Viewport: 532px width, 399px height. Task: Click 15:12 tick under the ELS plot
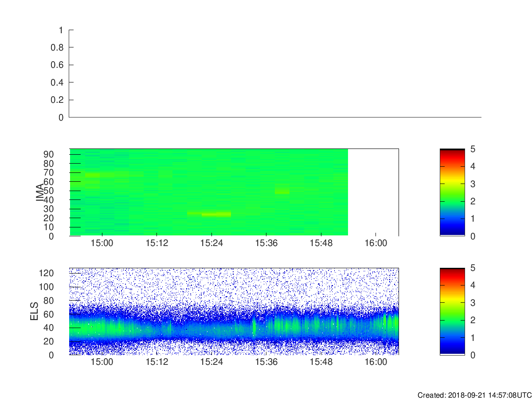tap(157, 362)
